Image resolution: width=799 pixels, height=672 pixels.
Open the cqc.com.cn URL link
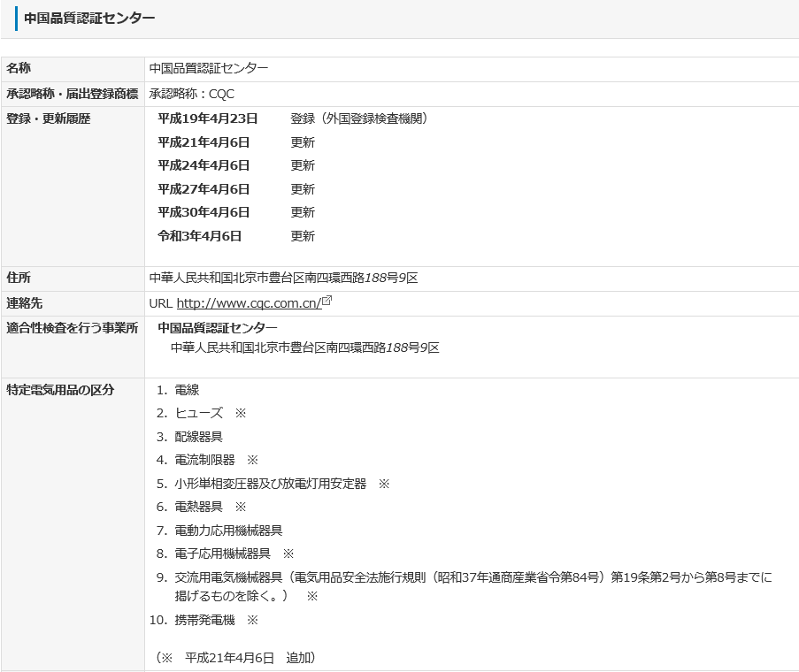click(x=248, y=303)
